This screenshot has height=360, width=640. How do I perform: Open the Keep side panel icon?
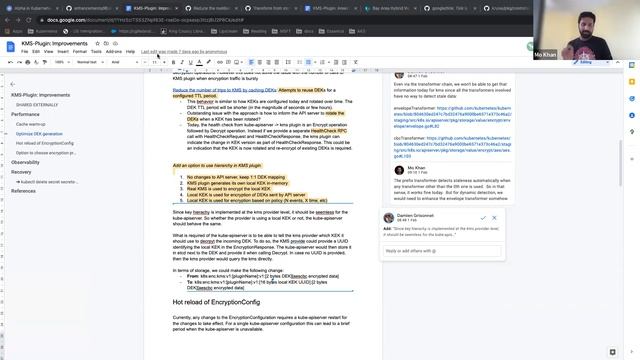click(632, 82)
